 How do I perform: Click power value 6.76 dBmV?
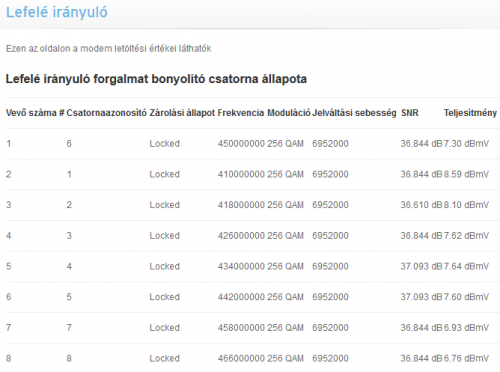pos(466,358)
